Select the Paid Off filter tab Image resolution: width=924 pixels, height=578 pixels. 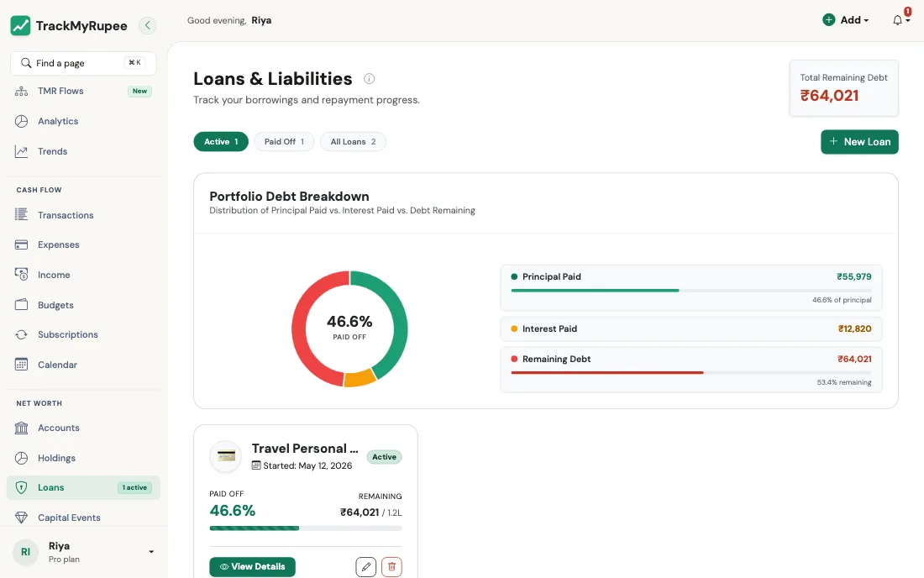(x=284, y=141)
